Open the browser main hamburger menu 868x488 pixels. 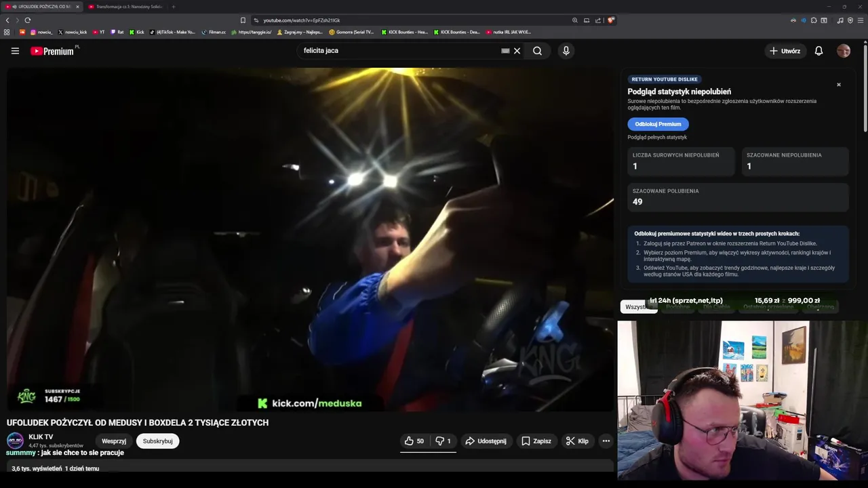coord(861,20)
